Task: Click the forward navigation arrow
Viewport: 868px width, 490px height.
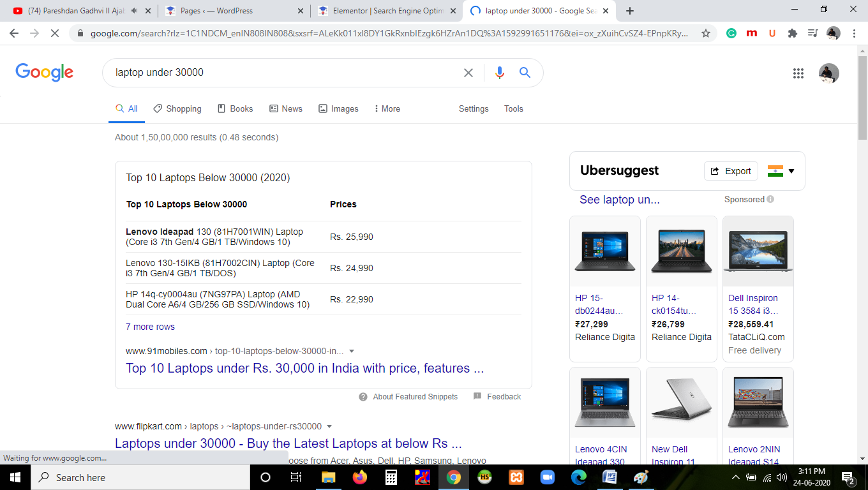Action: (x=34, y=33)
